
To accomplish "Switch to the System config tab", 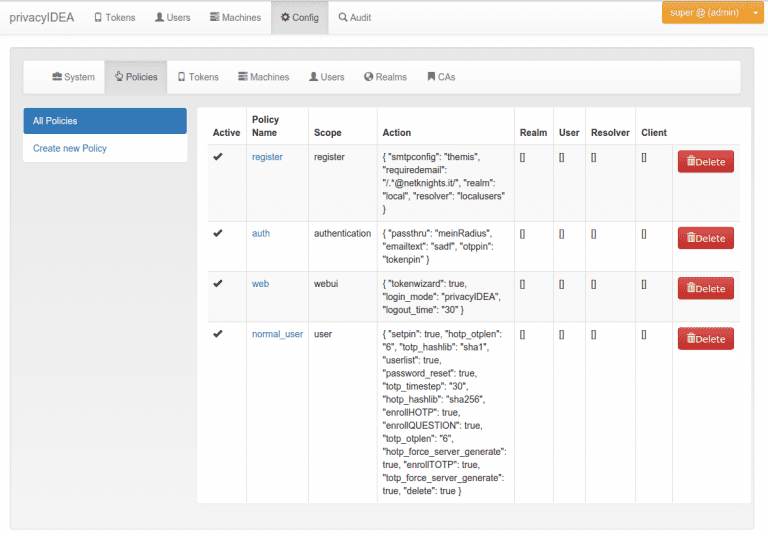I will [x=73, y=77].
